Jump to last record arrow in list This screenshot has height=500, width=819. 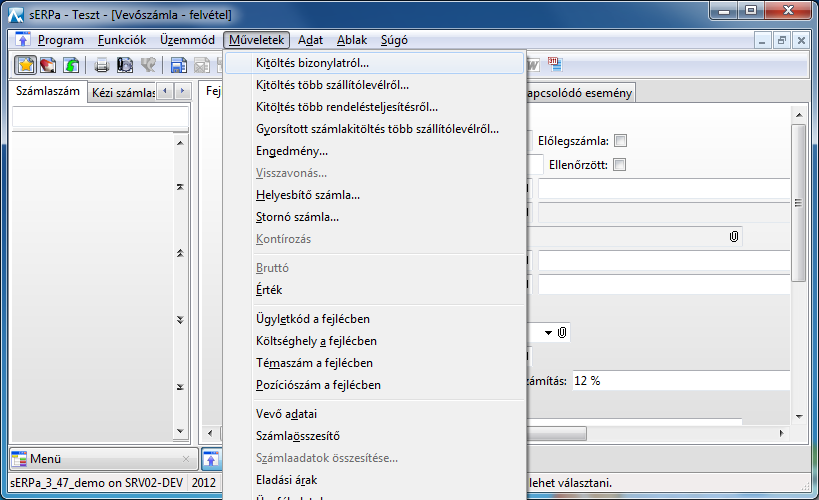(180, 387)
